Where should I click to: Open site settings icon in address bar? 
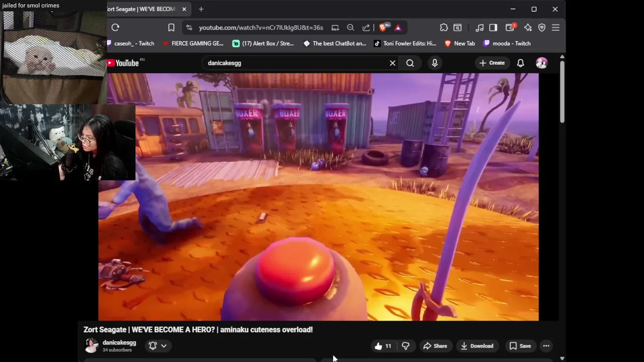pyautogui.click(x=189, y=28)
